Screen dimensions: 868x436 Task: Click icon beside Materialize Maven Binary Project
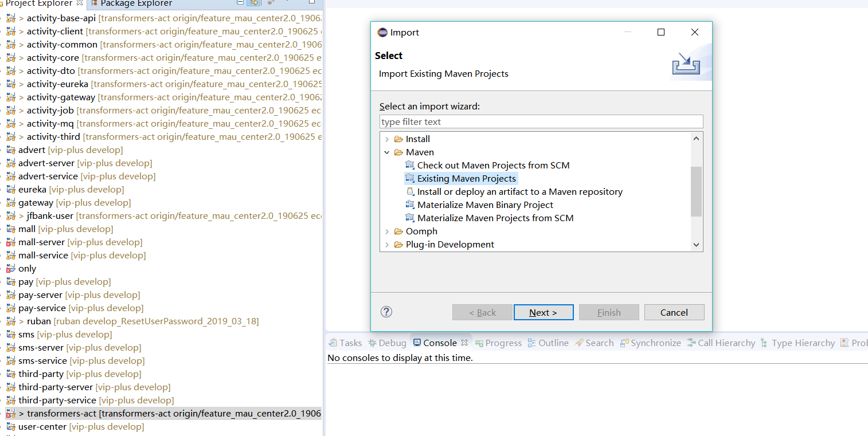click(410, 205)
